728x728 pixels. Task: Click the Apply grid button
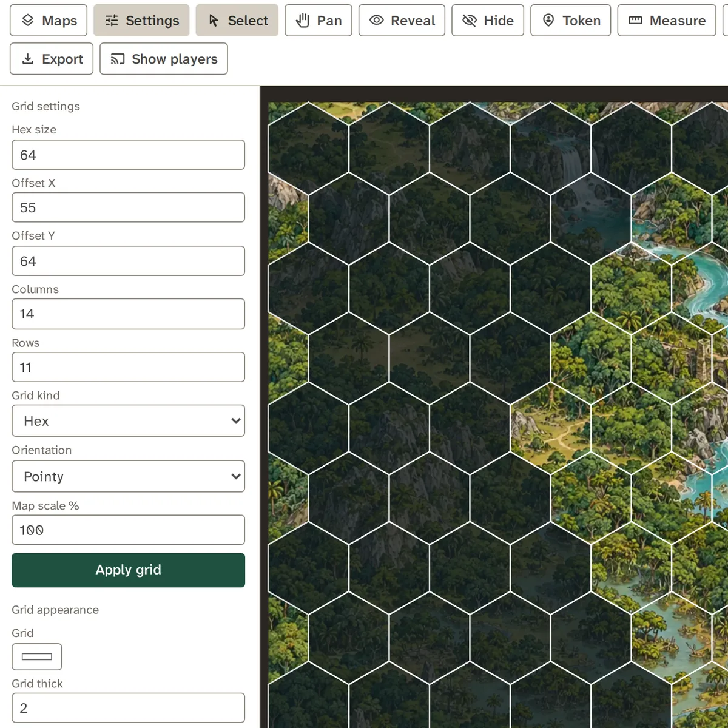pos(128,570)
